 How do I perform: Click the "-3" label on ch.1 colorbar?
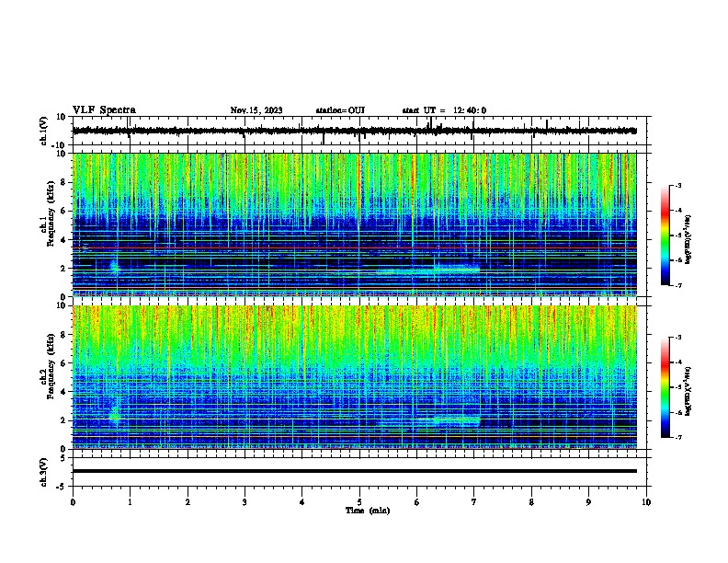pyautogui.click(x=678, y=186)
